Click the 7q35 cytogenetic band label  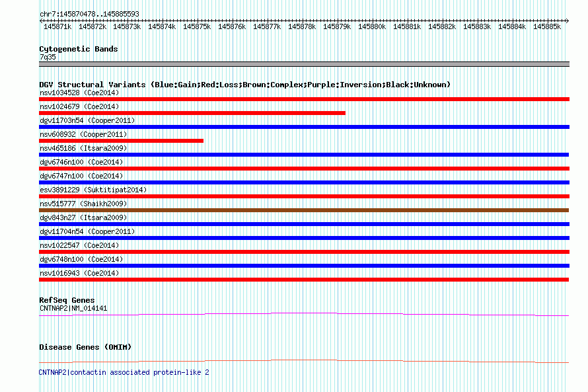[48, 57]
